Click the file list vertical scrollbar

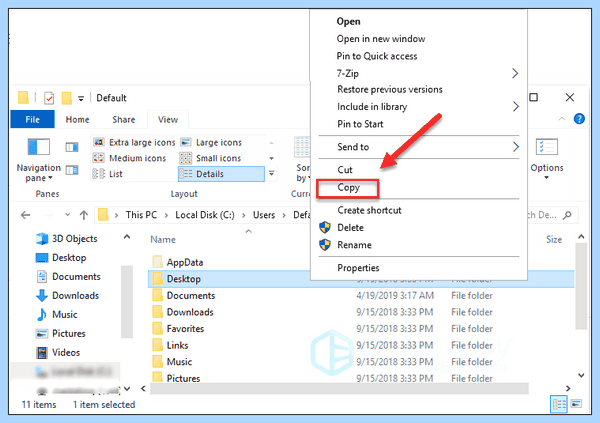coord(581,286)
